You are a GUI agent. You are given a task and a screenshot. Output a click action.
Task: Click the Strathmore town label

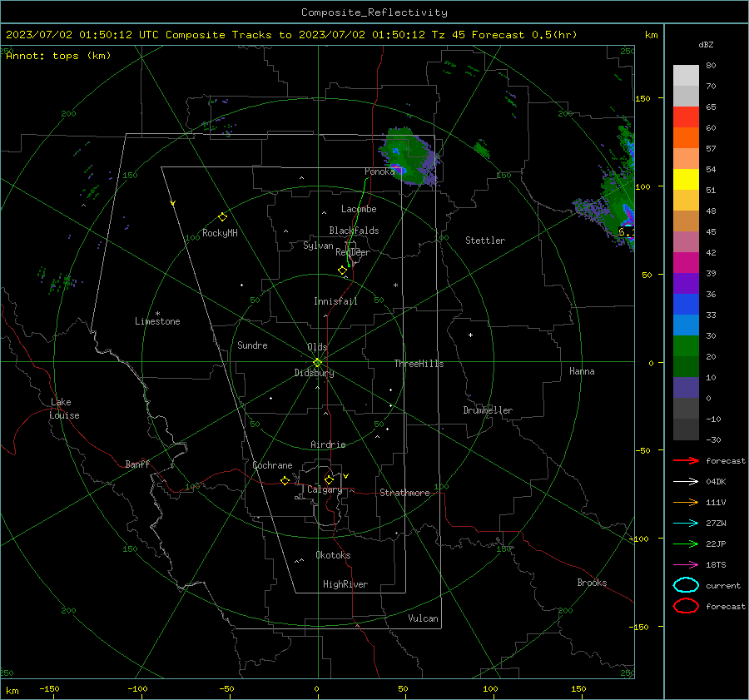coord(404,493)
